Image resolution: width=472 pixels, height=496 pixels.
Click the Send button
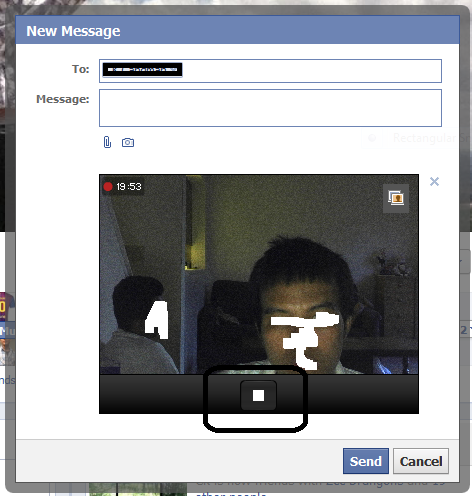click(366, 461)
